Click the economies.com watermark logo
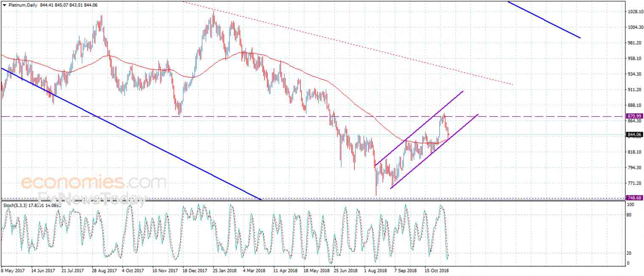644x276 pixels. coord(93,183)
